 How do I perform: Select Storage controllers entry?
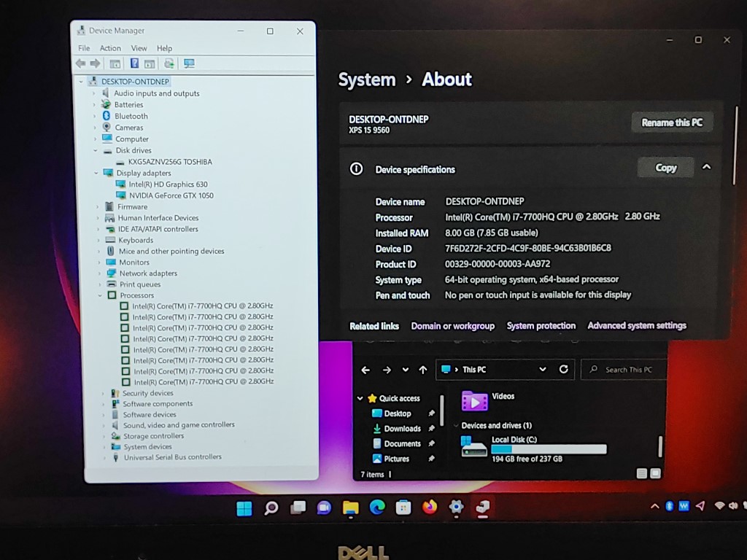click(x=153, y=436)
